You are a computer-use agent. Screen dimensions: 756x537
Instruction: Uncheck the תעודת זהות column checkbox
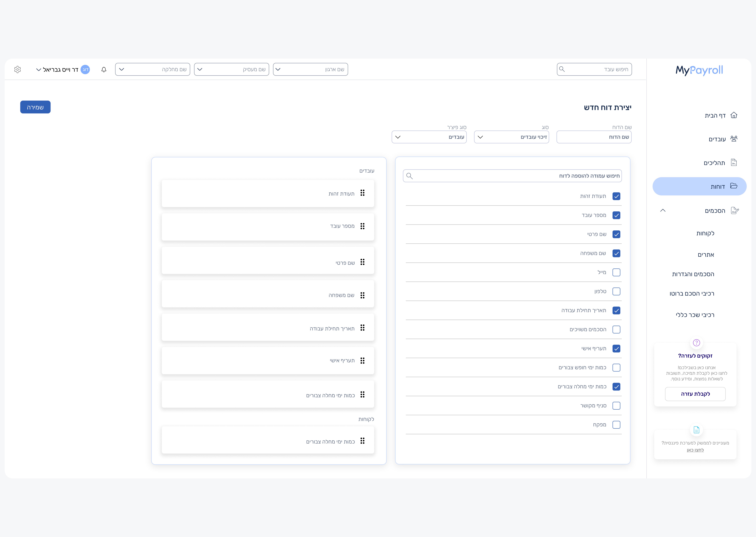click(616, 196)
